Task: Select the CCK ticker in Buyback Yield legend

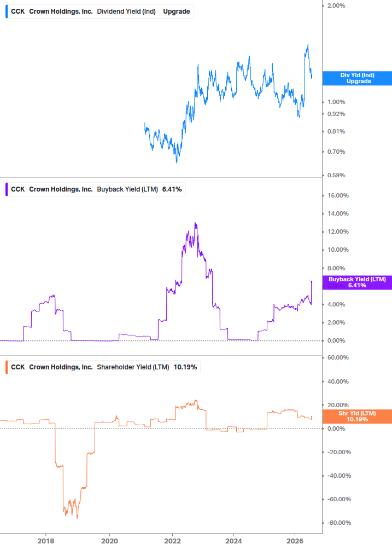Action: click(18, 189)
